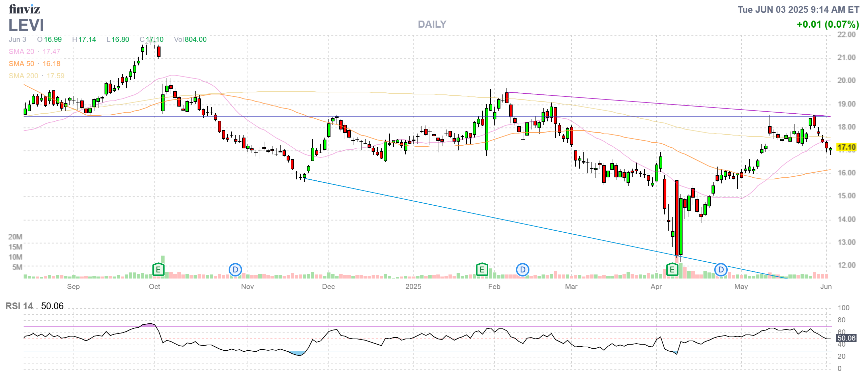The width and height of the screenshot is (868, 379).
Task: Click the earnings E marker before February
Action: click(482, 269)
